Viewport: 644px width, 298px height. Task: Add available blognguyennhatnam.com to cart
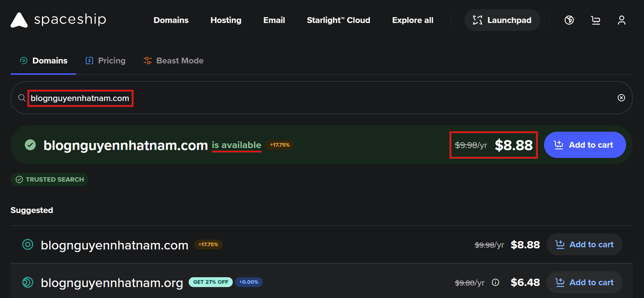(585, 145)
